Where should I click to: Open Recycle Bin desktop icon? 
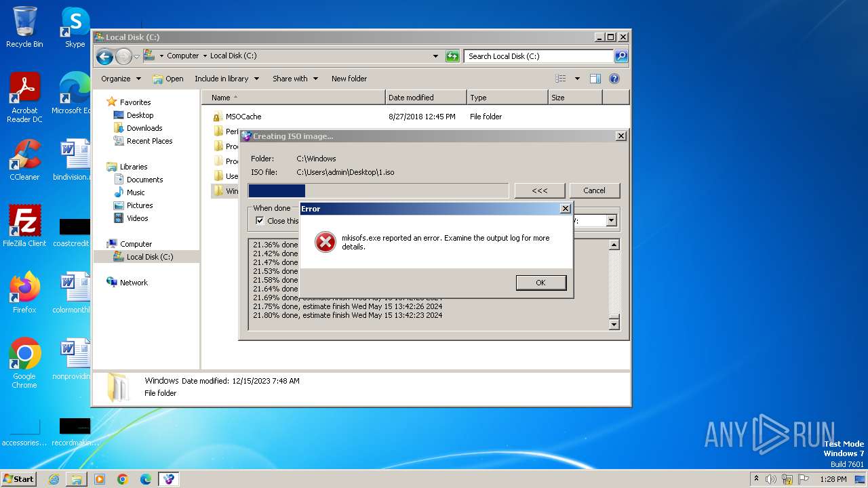[24, 27]
